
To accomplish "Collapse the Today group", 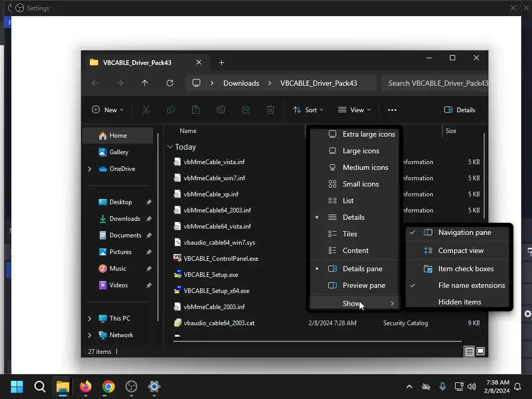I will pos(170,147).
